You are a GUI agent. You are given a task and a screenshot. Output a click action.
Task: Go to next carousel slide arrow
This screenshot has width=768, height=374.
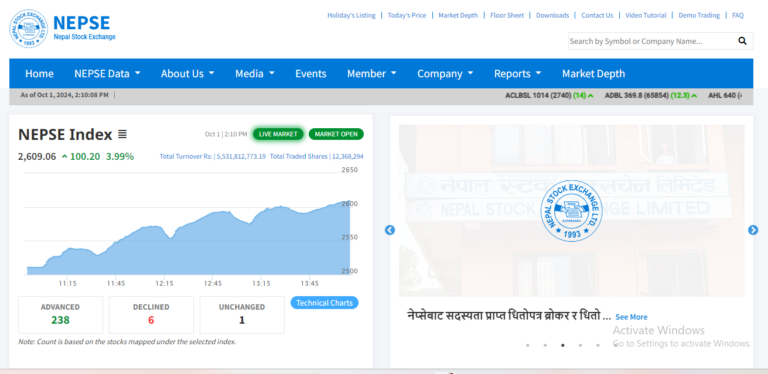[753, 230]
